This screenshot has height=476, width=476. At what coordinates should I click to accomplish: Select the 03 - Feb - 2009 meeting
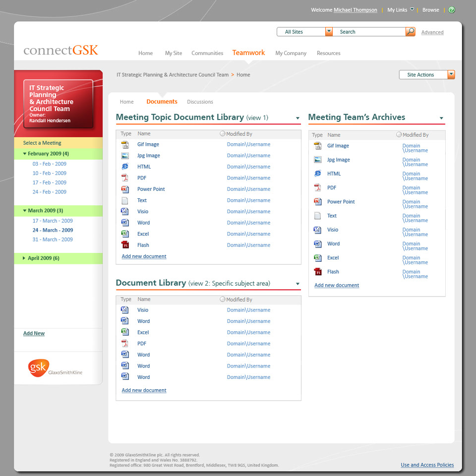50,164
